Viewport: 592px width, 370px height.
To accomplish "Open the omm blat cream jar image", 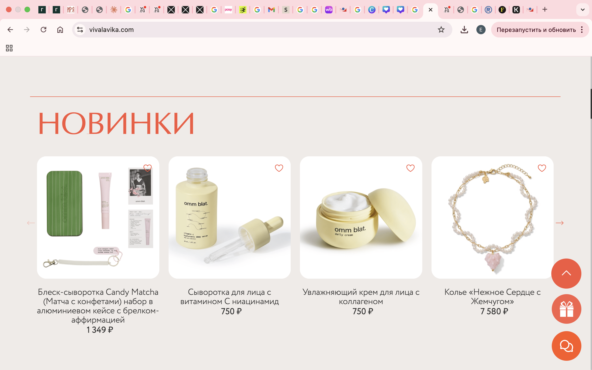I will coord(361,217).
